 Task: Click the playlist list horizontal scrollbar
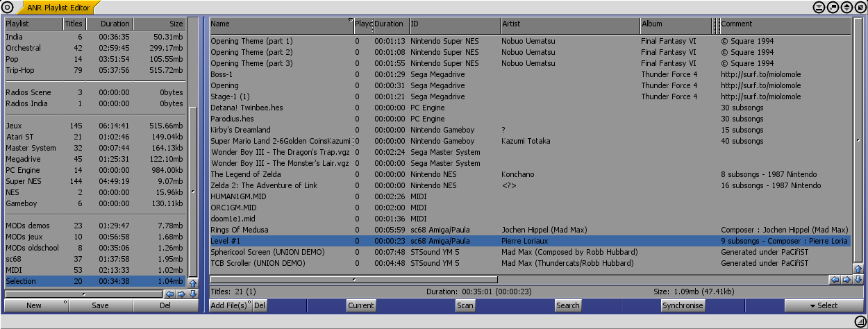(x=84, y=294)
